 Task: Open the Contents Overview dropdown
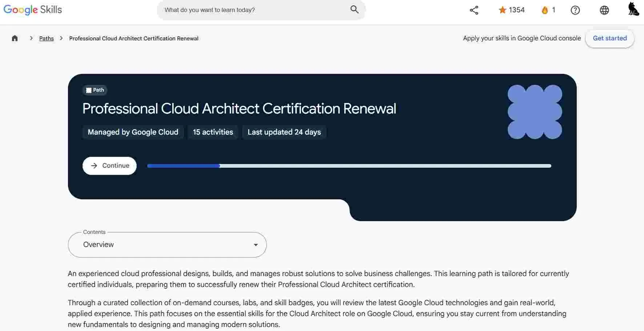coord(167,245)
